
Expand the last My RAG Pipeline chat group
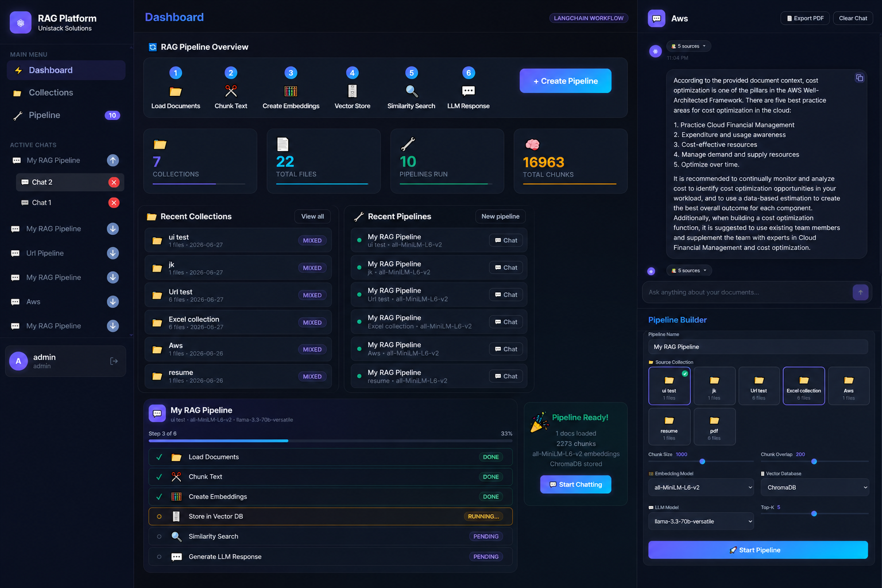pos(113,326)
